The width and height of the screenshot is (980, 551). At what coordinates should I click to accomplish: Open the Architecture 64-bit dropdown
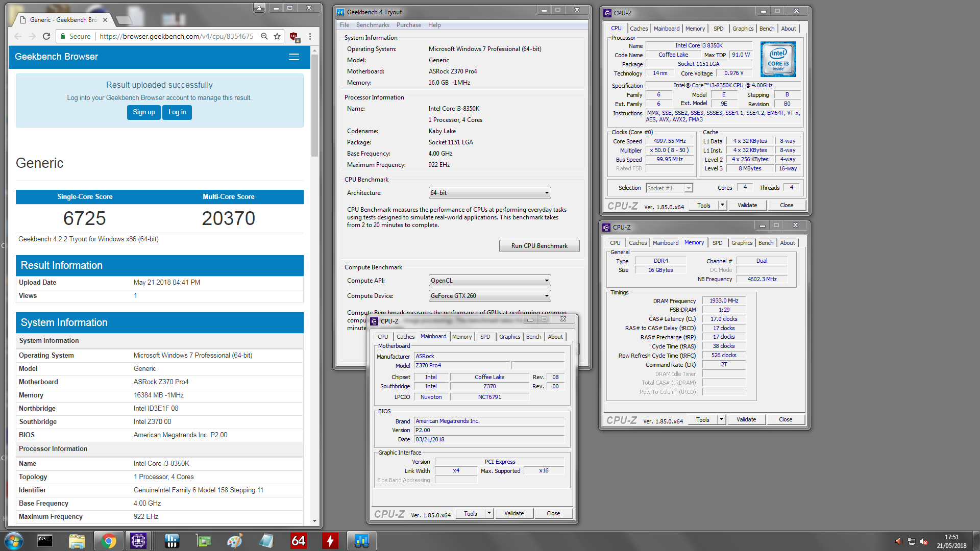(x=490, y=193)
